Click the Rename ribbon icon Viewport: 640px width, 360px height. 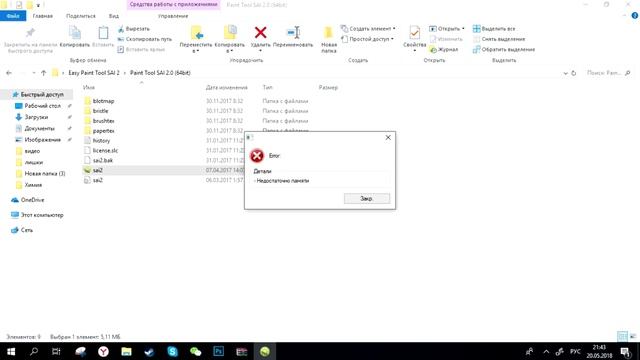[x=293, y=32]
